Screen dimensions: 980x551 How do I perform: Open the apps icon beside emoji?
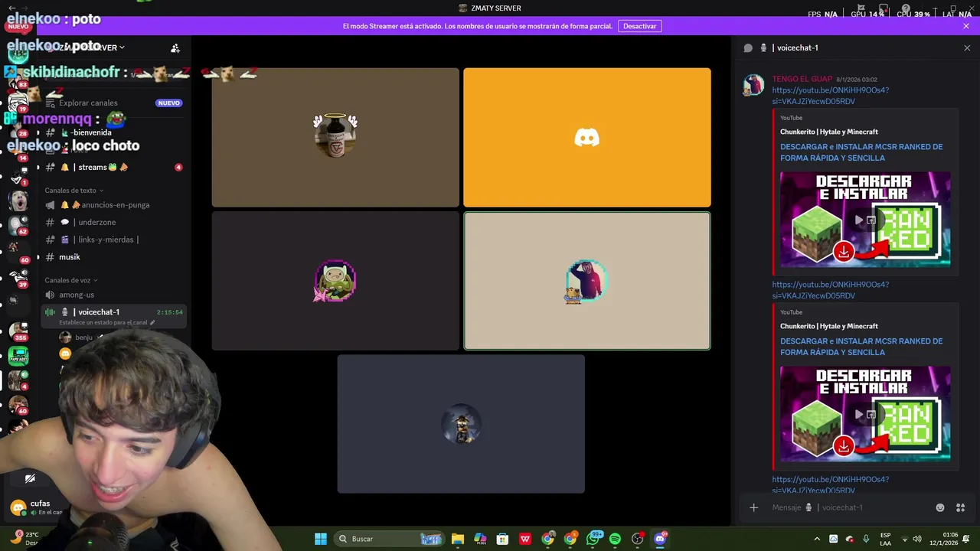(960, 507)
